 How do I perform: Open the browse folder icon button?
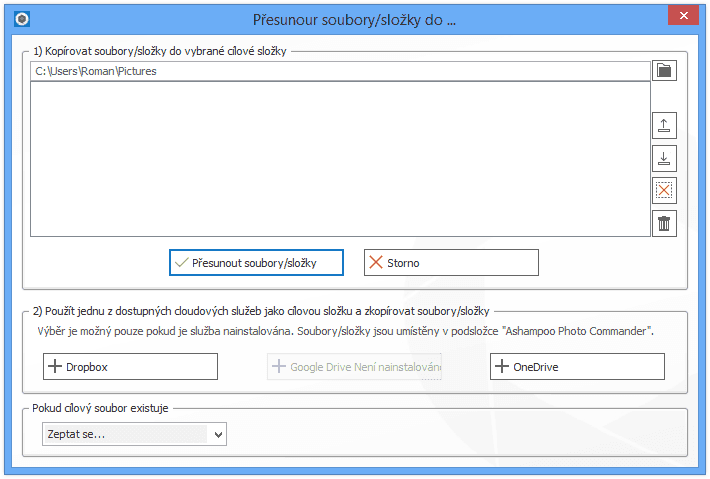click(664, 71)
